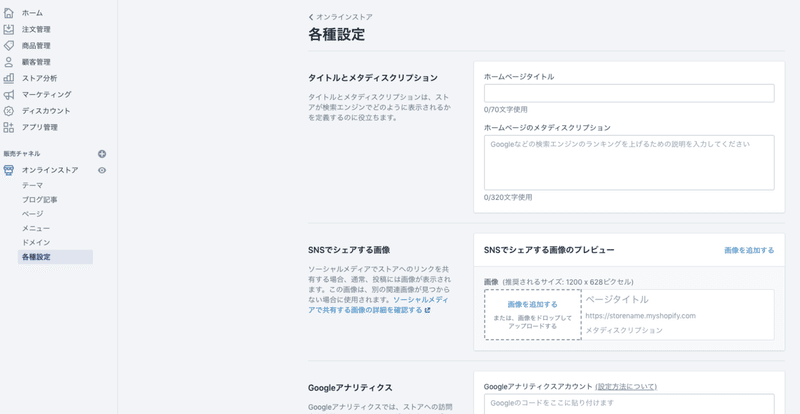The image size is (800, 414).
Task: Click 画像を追加する link in card header
Action: (x=749, y=250)
